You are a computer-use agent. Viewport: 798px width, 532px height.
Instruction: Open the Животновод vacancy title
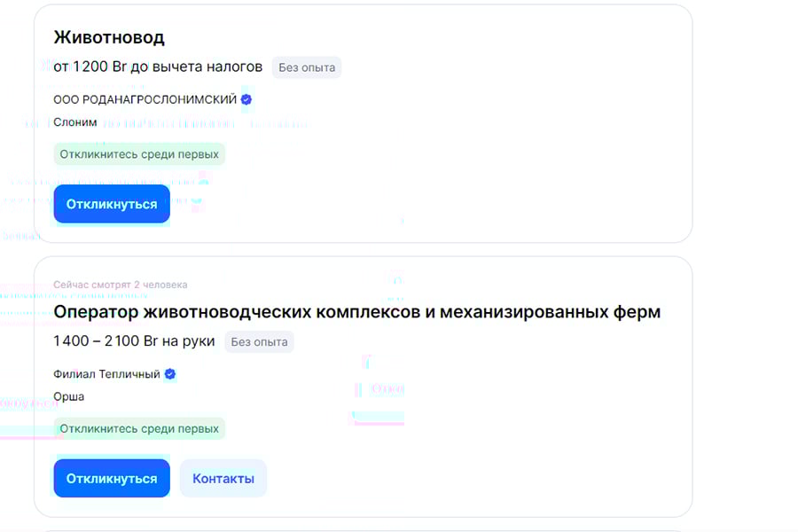point(108,37)
